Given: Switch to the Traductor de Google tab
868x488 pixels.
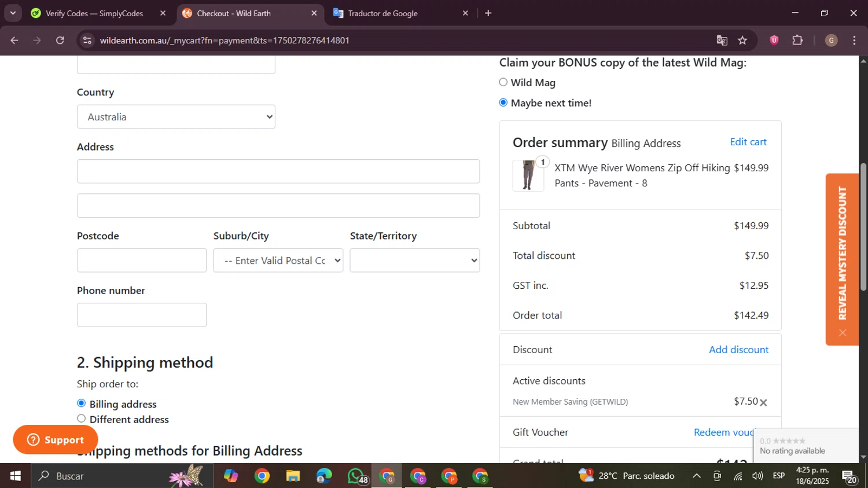Looking at the screenshot, I should tap(382, 13).
